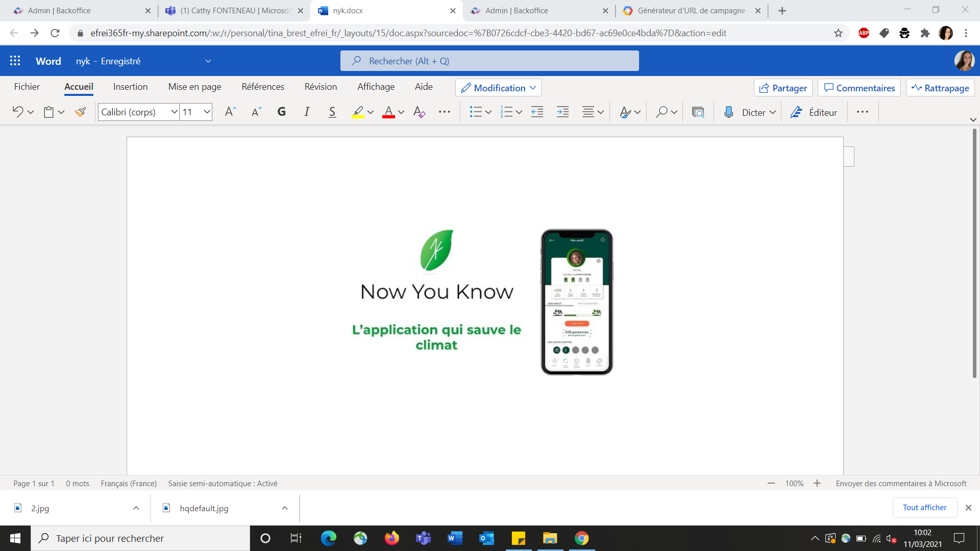Toggle underline formatting (S)
The width and height of the screenshot is (980, 551).
(332, 112)
